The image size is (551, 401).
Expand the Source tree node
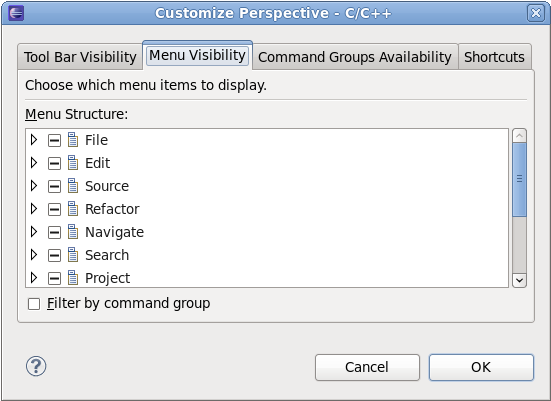pyautogui.click(x=34, y=186)
